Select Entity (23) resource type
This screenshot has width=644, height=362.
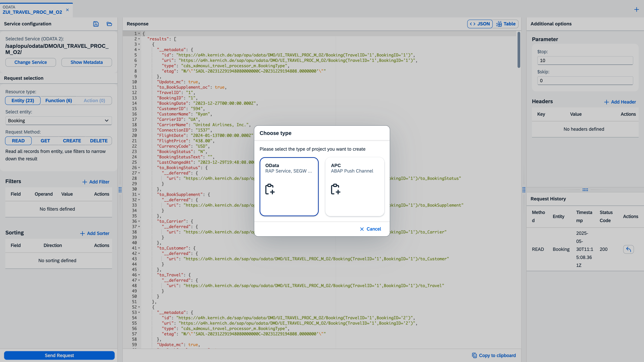tap(23, 100)
